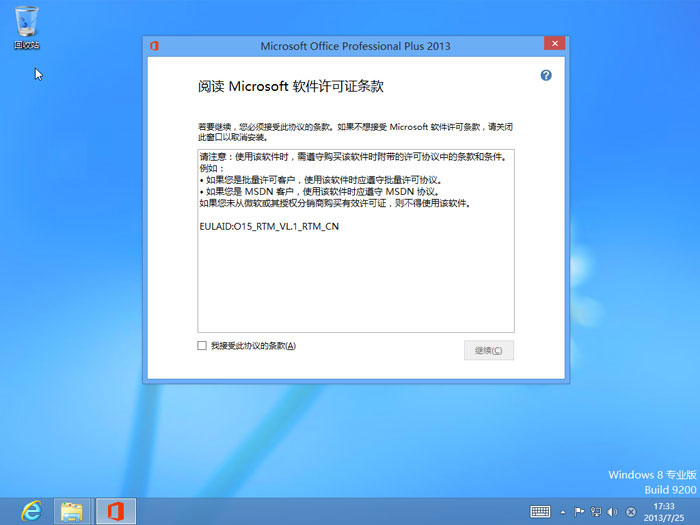Check the 我接受此协议的条款 checkbox
The height and width of the screenshot is (525, 700).
tap(202, 346)
